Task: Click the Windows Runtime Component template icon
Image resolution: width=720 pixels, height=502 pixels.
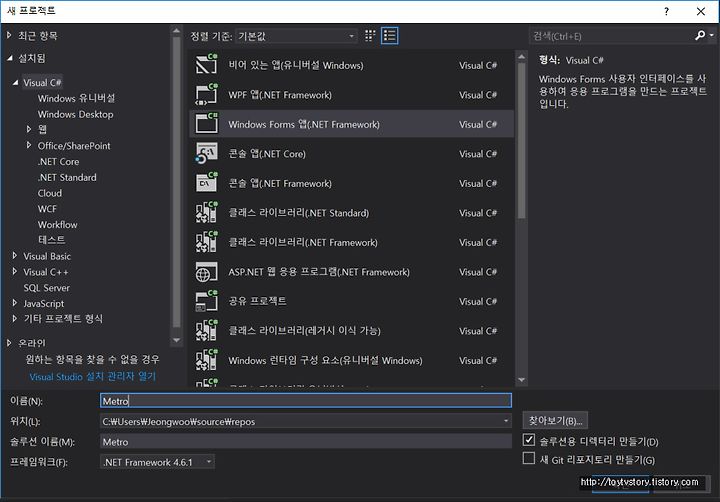Action: click(207, 360)
